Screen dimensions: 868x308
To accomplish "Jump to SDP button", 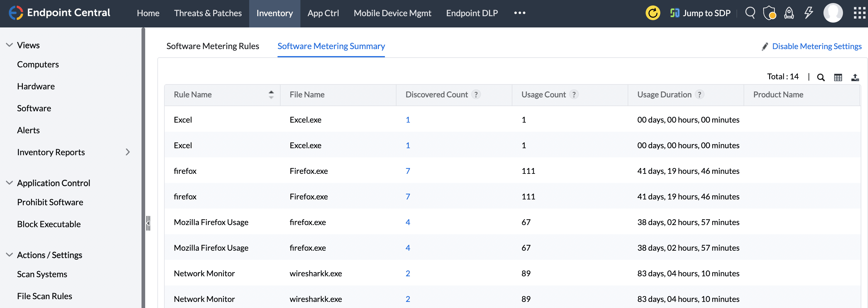I will click(x=700, y=13).
